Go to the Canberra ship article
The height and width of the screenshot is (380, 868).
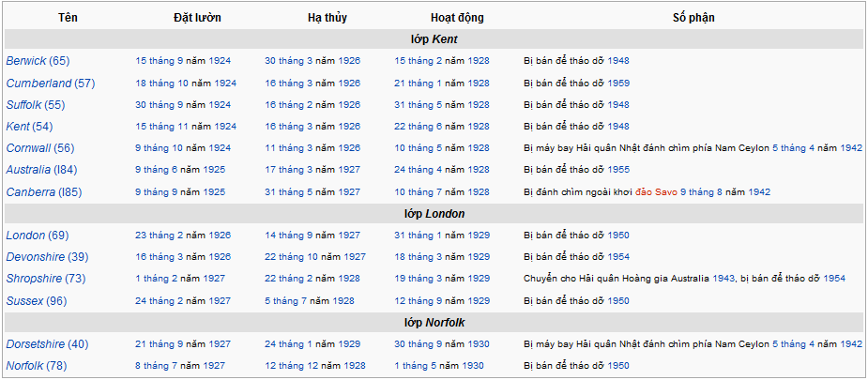30,192
